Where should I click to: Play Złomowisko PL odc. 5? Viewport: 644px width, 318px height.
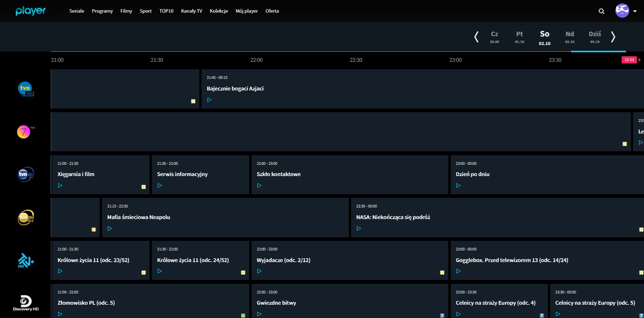(x=60, y=314)
